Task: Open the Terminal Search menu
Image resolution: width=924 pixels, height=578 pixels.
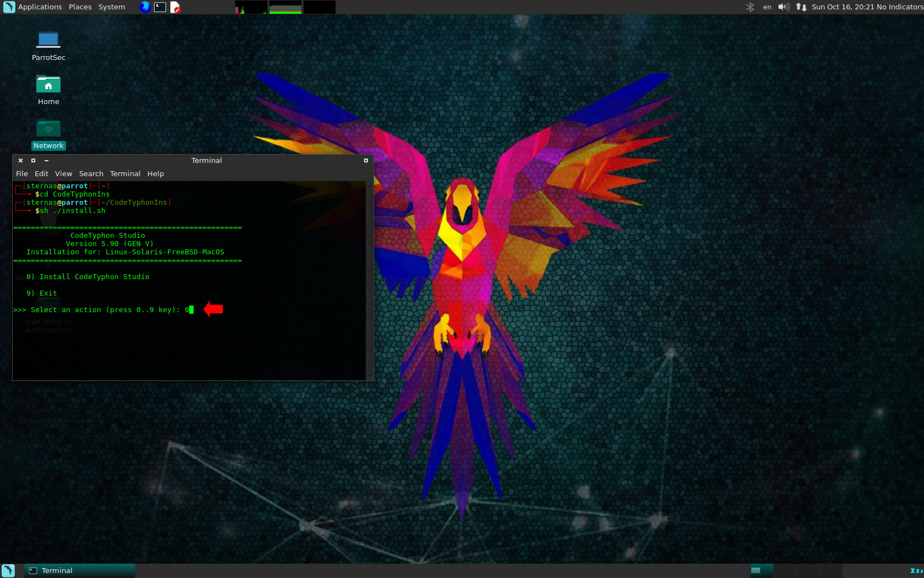Action: tap(91, 173)
